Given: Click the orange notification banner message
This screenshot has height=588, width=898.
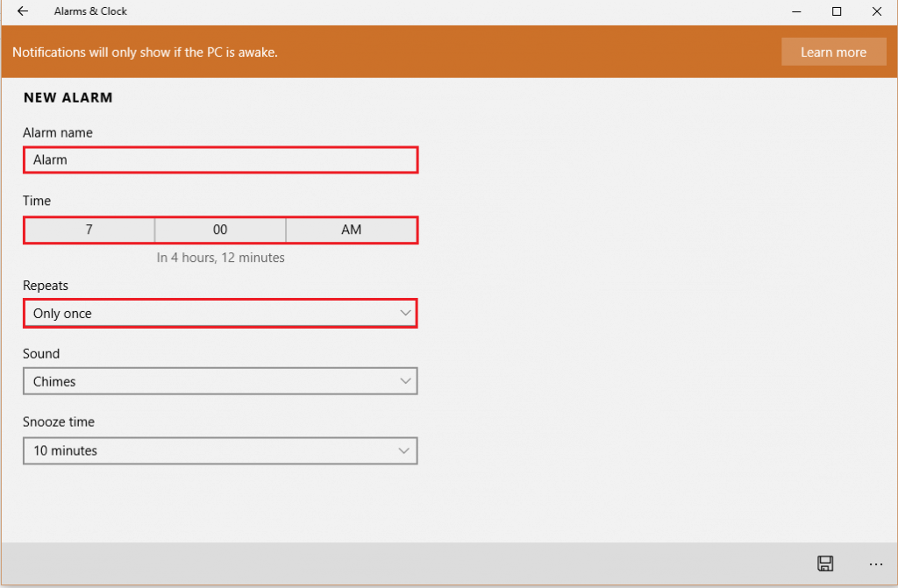Looking at the screenshot, I should click(145, 52).
